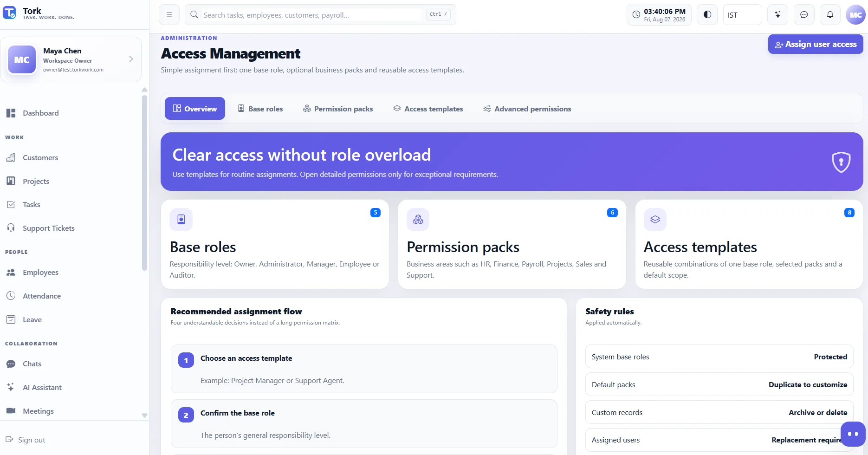This screenshot has height=455, width=868.
Task: Open the Attendance clock icon
Action: pos(11,296)
